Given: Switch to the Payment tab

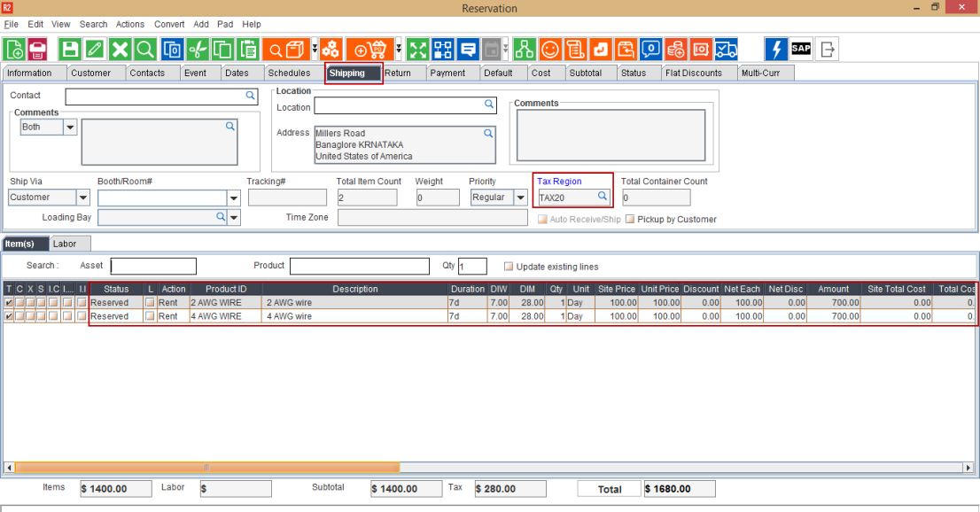Looking at the screenshot, I should coord(447,73).
